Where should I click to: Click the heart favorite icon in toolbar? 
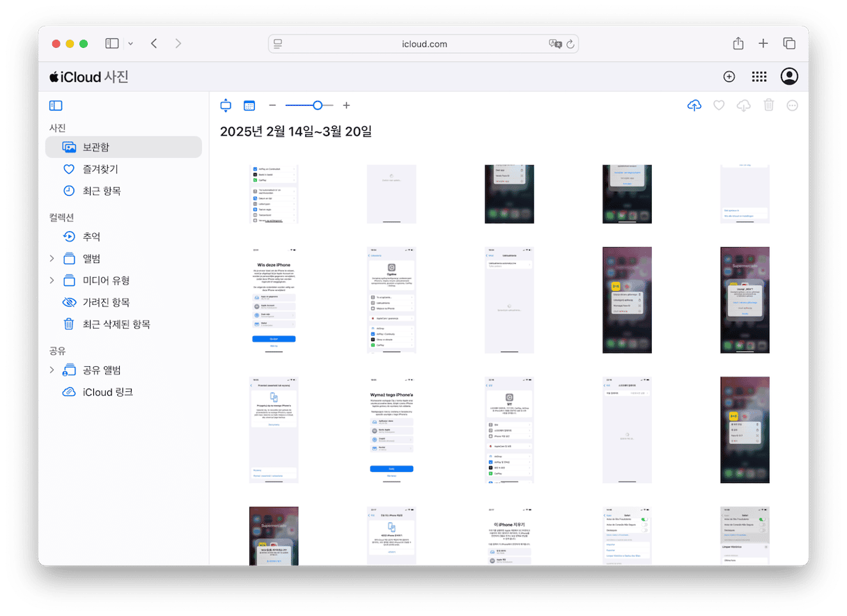719,106
